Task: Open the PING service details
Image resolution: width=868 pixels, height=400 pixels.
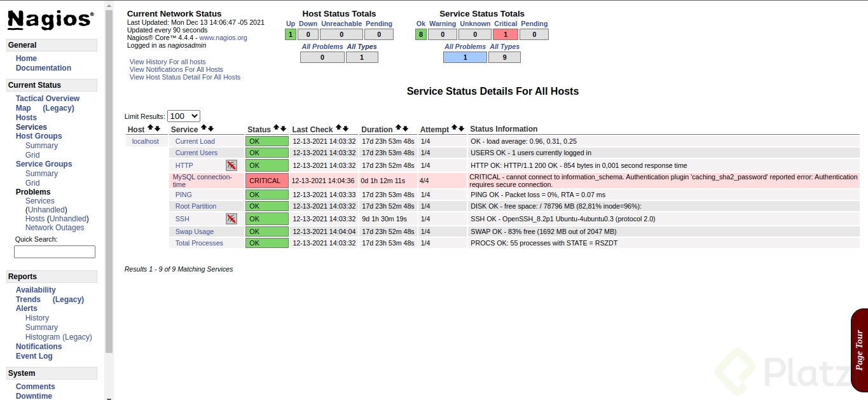Action: coord(184,195)
